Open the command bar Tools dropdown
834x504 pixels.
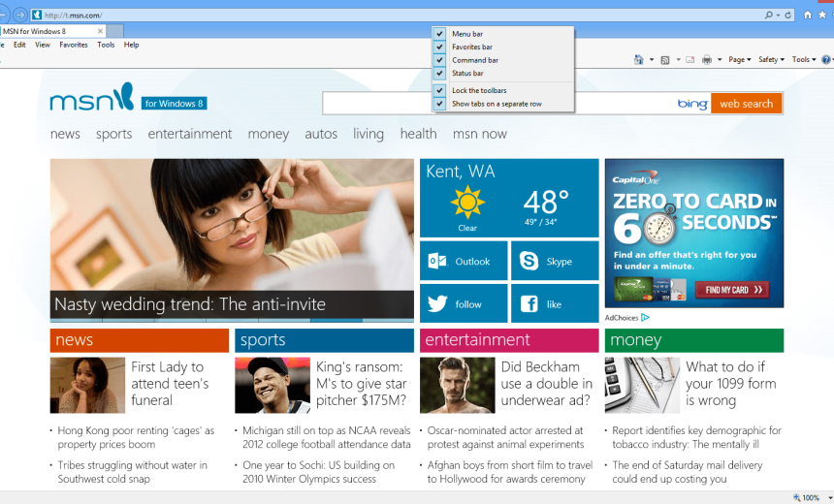[804, 59]
